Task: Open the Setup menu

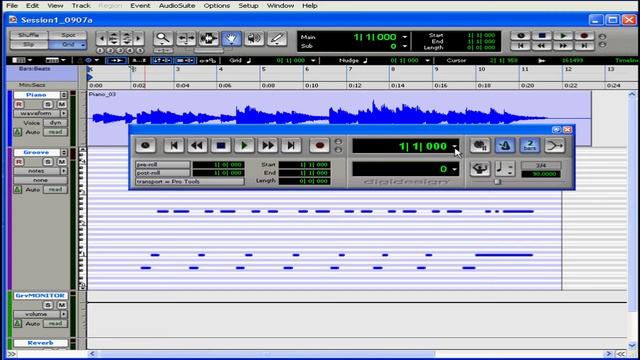Action: 248,6
